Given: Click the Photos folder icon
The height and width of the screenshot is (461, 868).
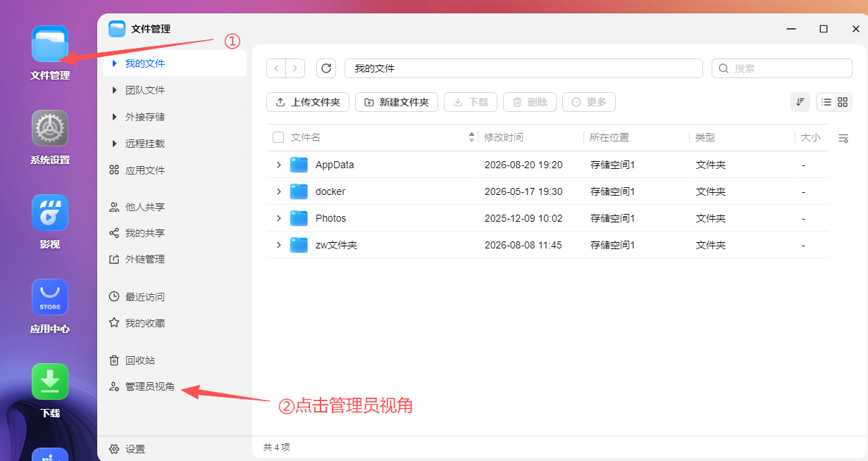Looking at the screenshot, I should coord(299,218).
